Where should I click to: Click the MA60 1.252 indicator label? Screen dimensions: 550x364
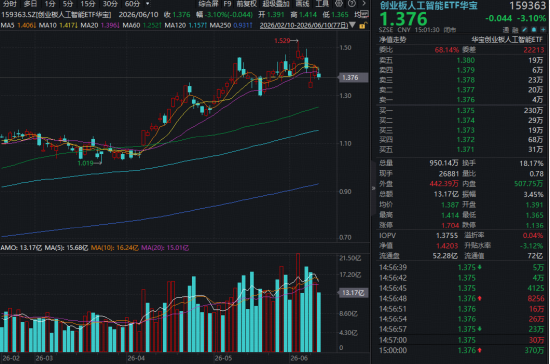(x=142, y=25)
